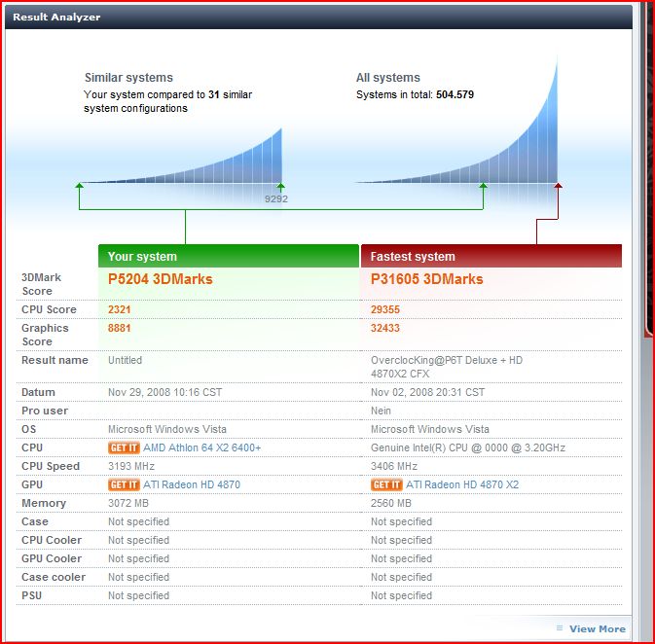
Task: Open the ATI Radeon HD 4870 link
Action: [x=192, y=484]
